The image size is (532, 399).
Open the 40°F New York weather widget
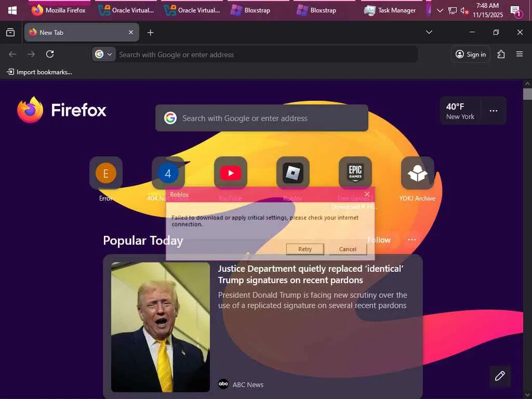click(460, 111)
